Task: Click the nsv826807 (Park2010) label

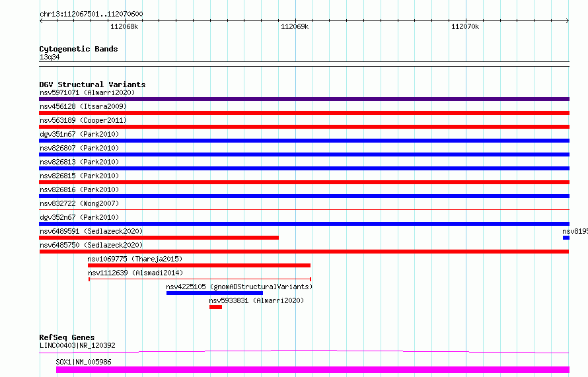Action: click(79, 148)
